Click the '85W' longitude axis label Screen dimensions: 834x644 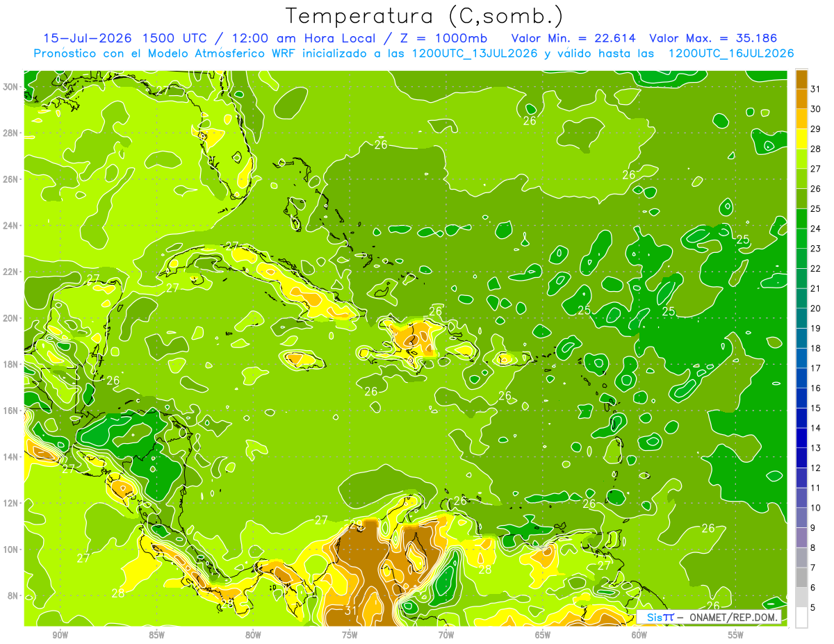tap(156, 635)
